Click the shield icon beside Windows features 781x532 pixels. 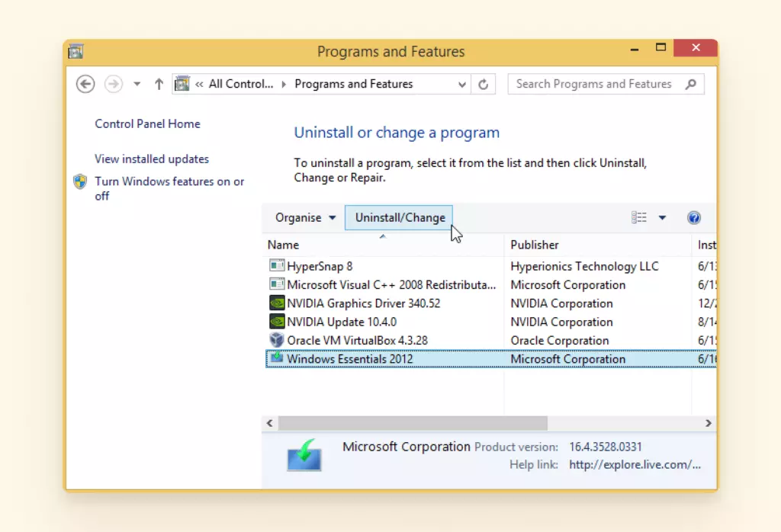pos(79,181)
